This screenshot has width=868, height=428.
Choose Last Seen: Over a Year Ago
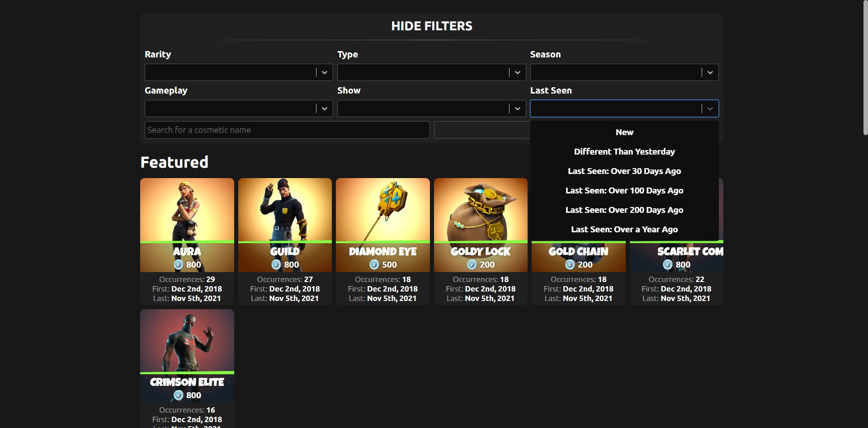(624, 230)
